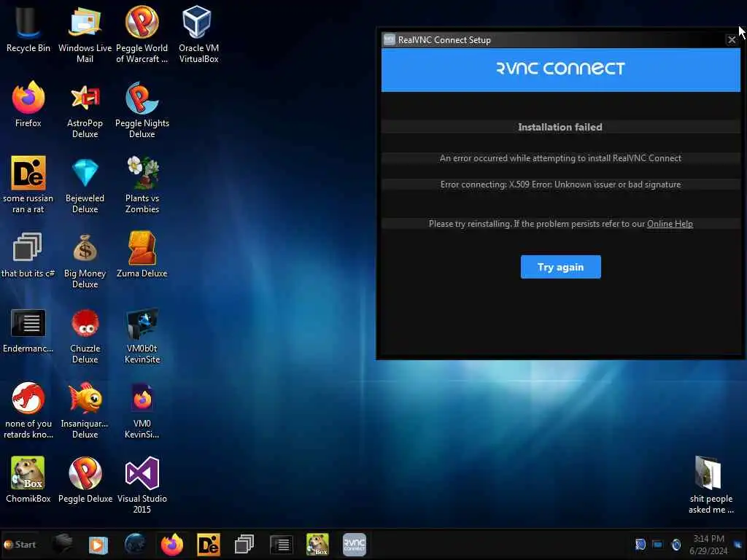Viewport: 747px width, 560px height.
Task: Select Bejeweled Deluxe desktop icon
Action: point(85,184)
